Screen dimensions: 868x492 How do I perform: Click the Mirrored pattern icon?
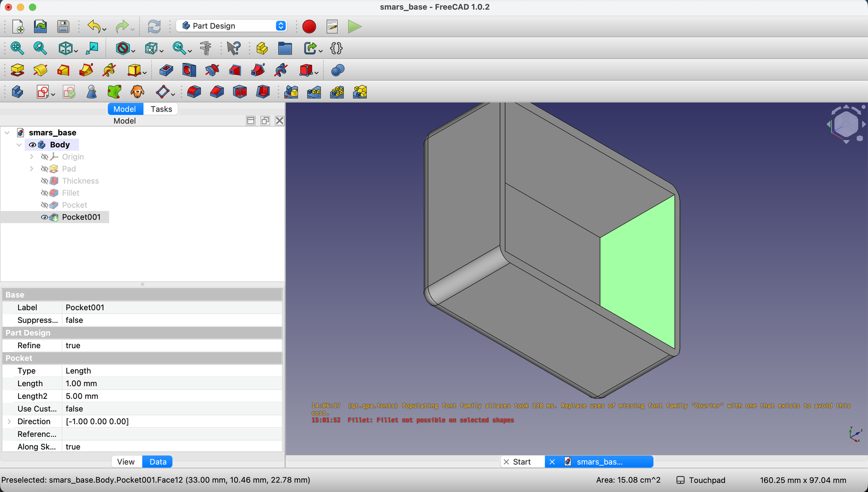[291, 92]
